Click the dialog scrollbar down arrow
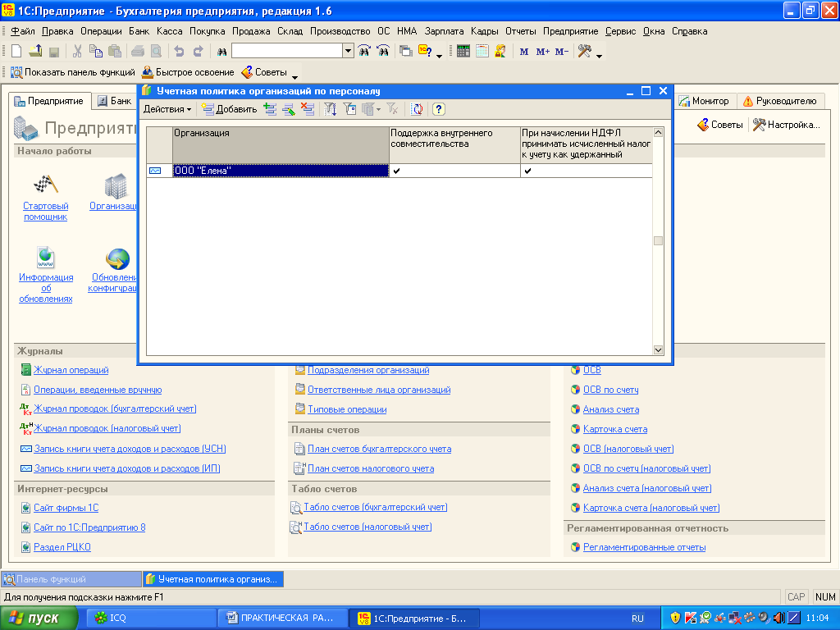 [659, 349]
